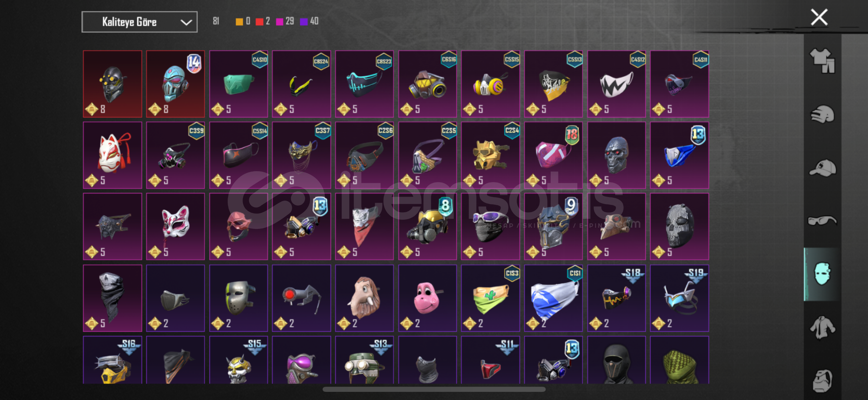Screen dimensions: 868x400
Task: Expand sort options using the chevron arrow
Action: coord(186,22)
